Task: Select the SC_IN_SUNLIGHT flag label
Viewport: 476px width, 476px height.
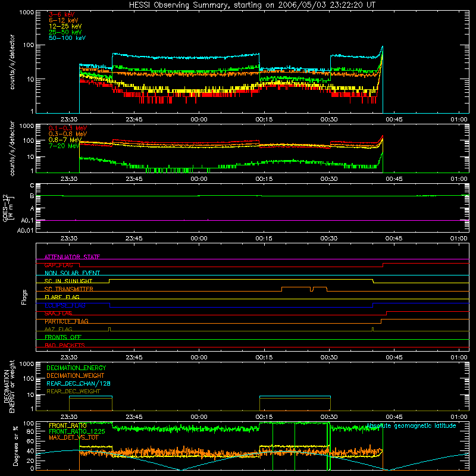Action: [x=68, y=281]
